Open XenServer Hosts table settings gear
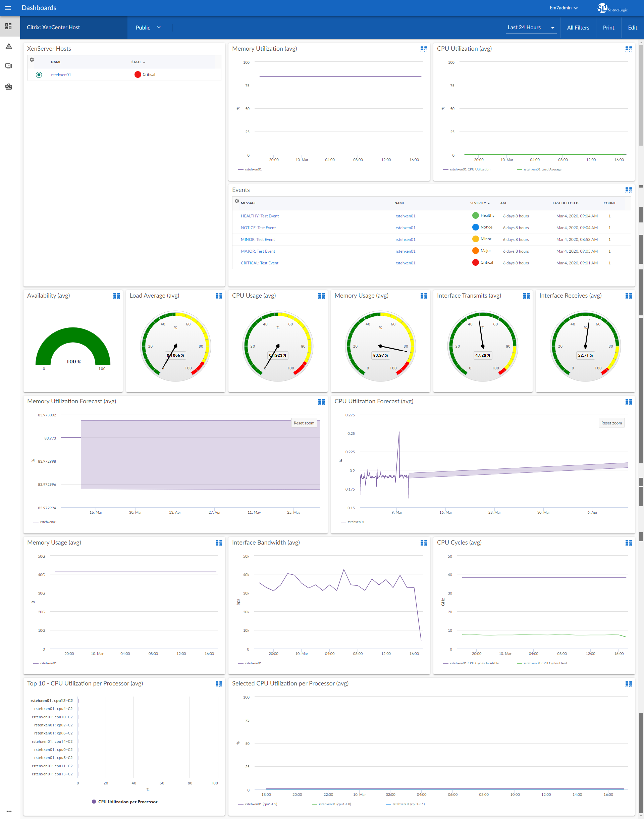Image resolution: width=644 pixels, height=819 pixels. [32, 60]
